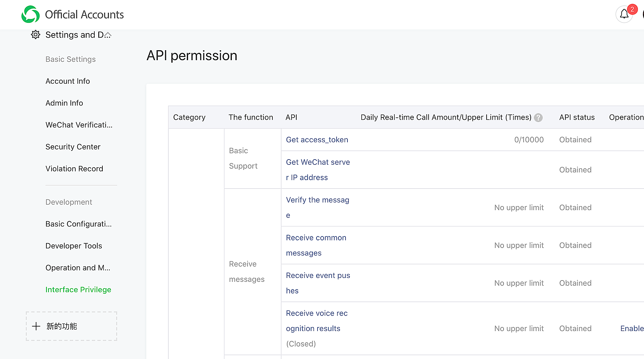
Task: Click the Settings gear icon
Action: [35, 35]
